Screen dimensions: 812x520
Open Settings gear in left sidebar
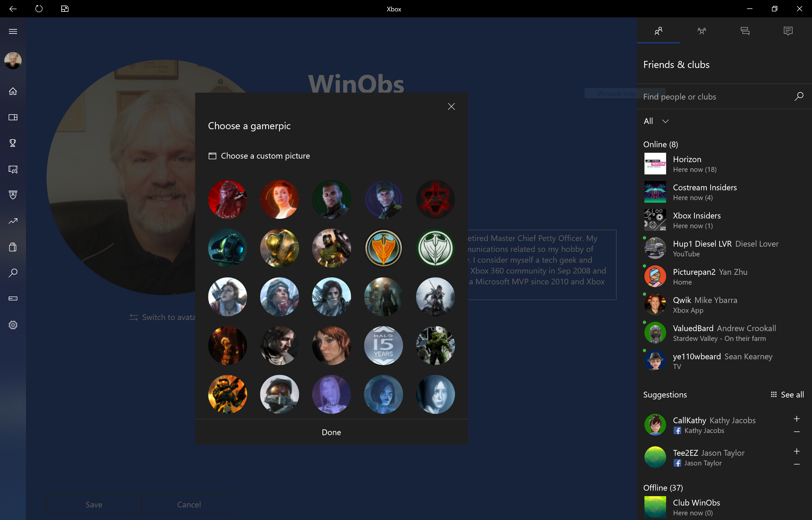pyautogui.click(x=13, y=325)
